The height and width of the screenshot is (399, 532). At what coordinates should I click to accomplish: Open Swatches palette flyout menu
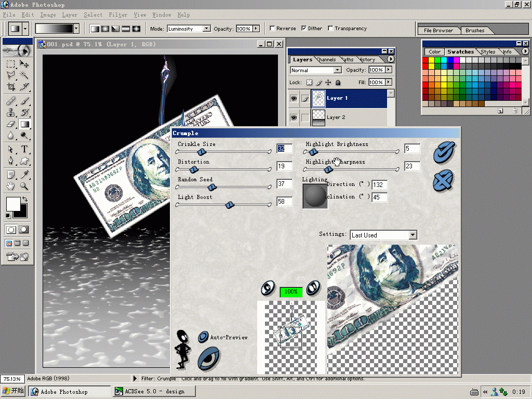[525, 51]
